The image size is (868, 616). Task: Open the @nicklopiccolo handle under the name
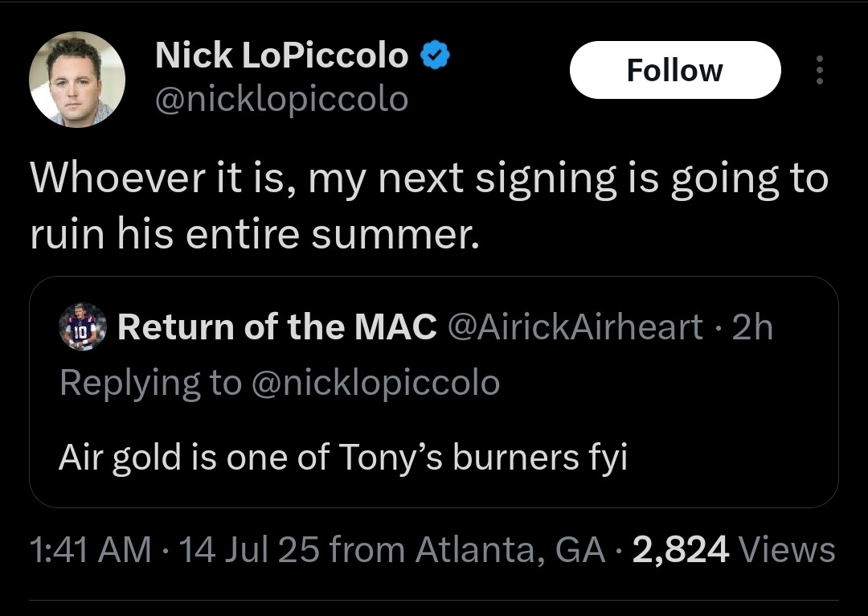pyautogui.click(x=281, y=99)
